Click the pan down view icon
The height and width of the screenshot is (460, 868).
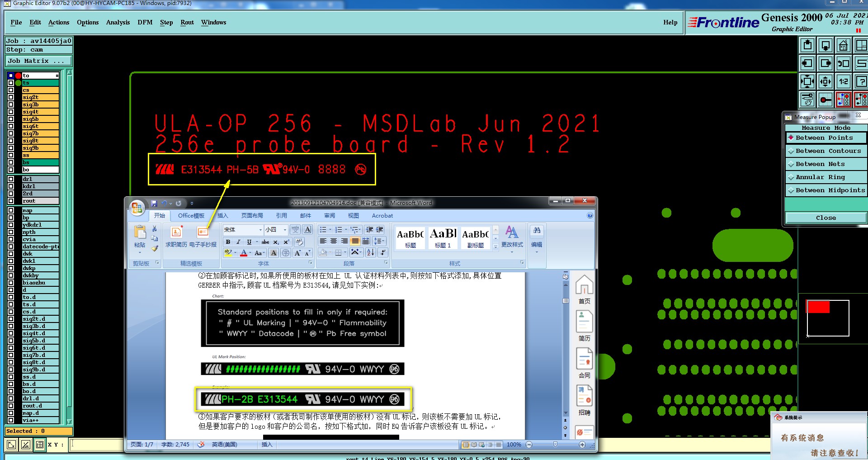(826, 45)
